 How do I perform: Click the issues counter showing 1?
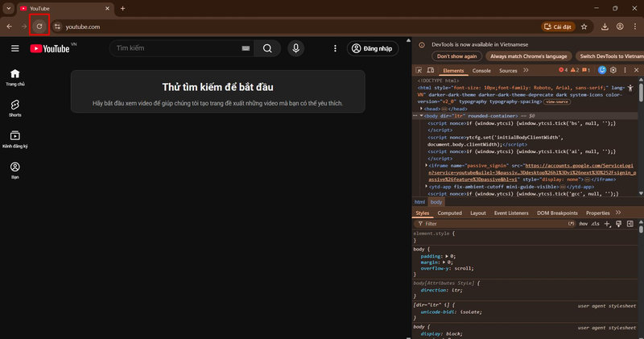point(586,70)
